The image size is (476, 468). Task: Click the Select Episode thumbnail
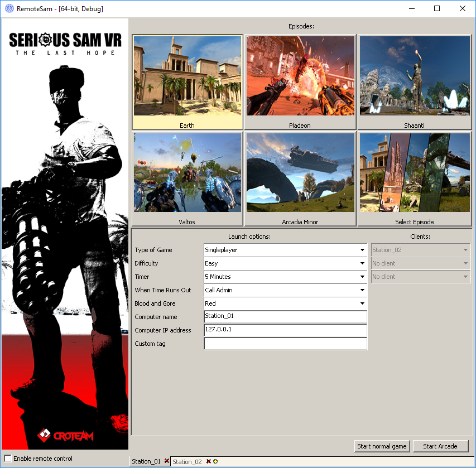[x=415, y=178]
